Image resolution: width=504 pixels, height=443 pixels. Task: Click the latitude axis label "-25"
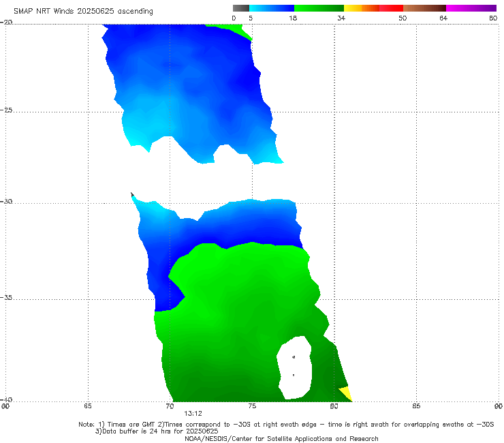tap(6, 110)
